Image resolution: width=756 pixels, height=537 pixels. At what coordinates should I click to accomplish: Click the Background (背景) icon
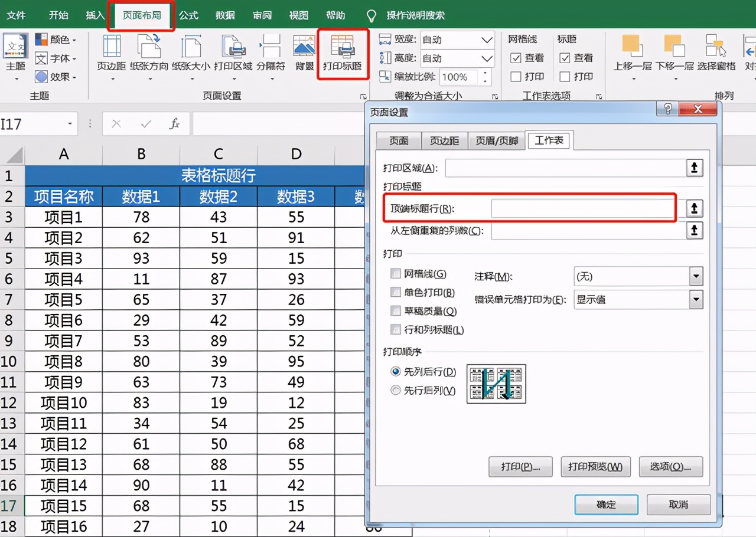click(305, 46)
